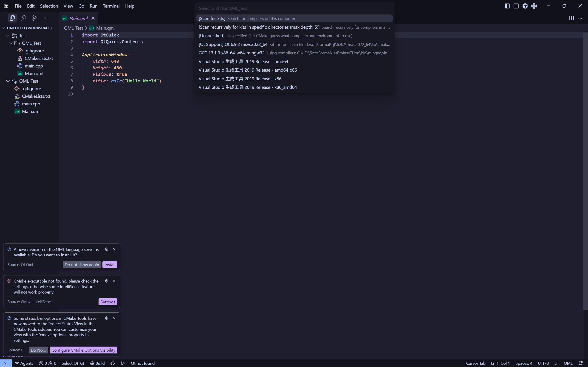Toggle the primary sidebar visibility
This screenshot has height=367, width=588.
pos(507,6)
